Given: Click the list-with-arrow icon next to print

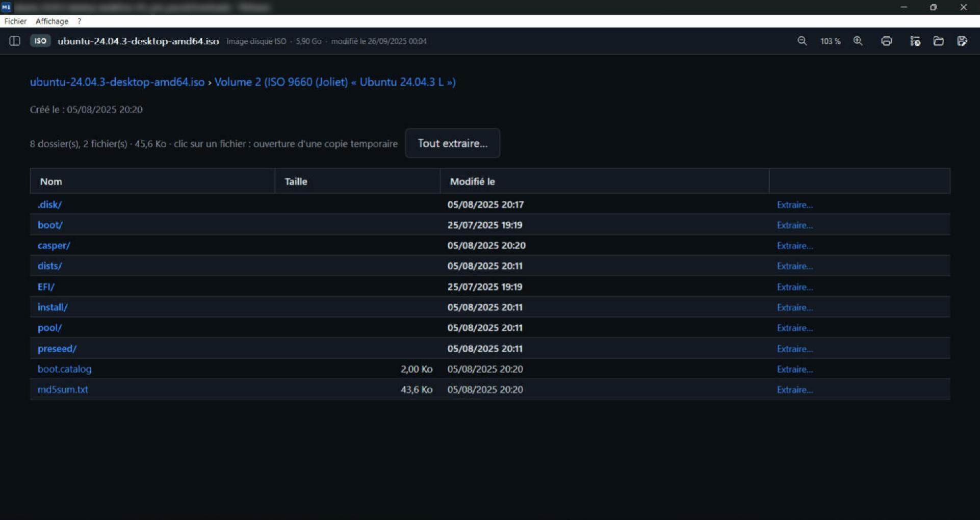Looking at the screenshot, I should [915, 41].
